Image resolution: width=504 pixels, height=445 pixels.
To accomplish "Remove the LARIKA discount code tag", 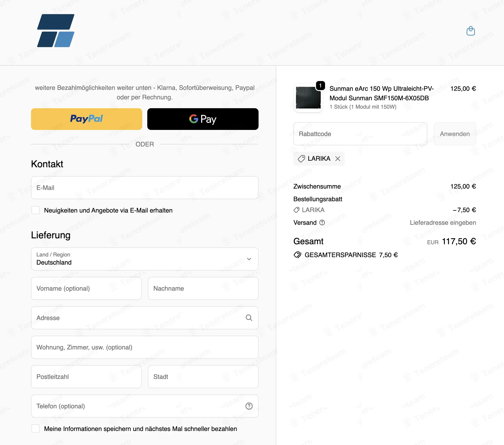I will 338,159.
